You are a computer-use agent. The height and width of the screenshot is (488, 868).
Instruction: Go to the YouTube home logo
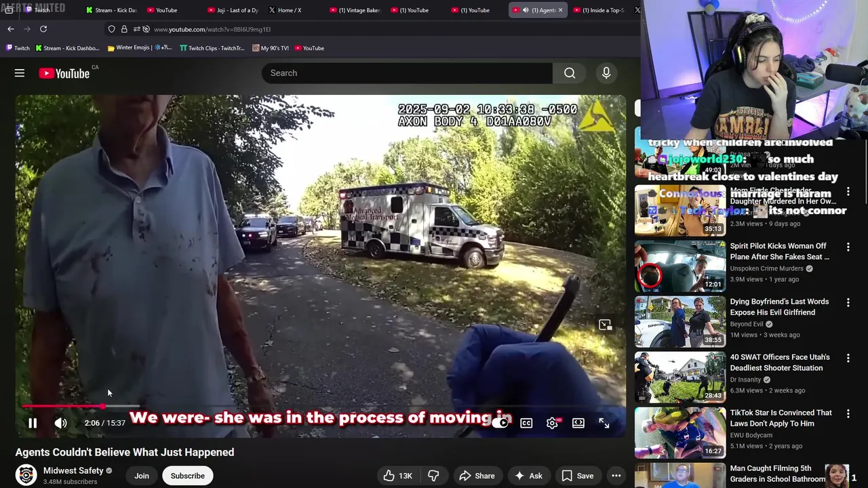tap(64, 73)
